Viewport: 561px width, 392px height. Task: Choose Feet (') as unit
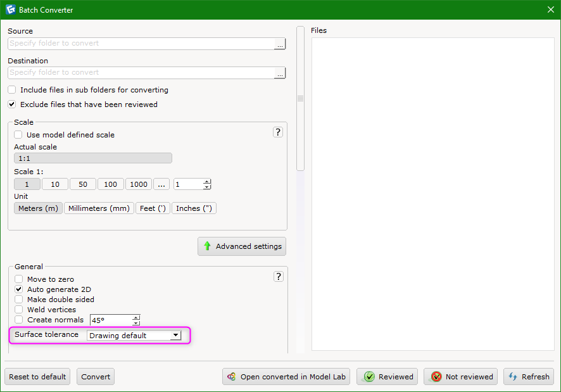153,208
